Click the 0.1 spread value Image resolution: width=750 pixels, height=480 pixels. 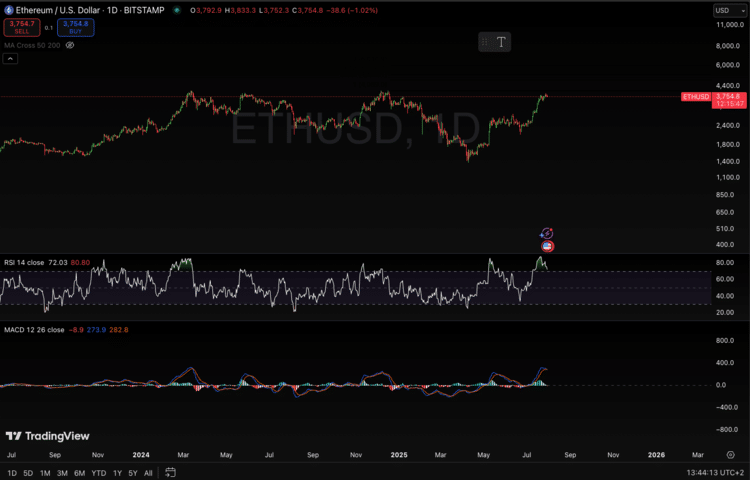pyautogui.click(x=49, y=28)
